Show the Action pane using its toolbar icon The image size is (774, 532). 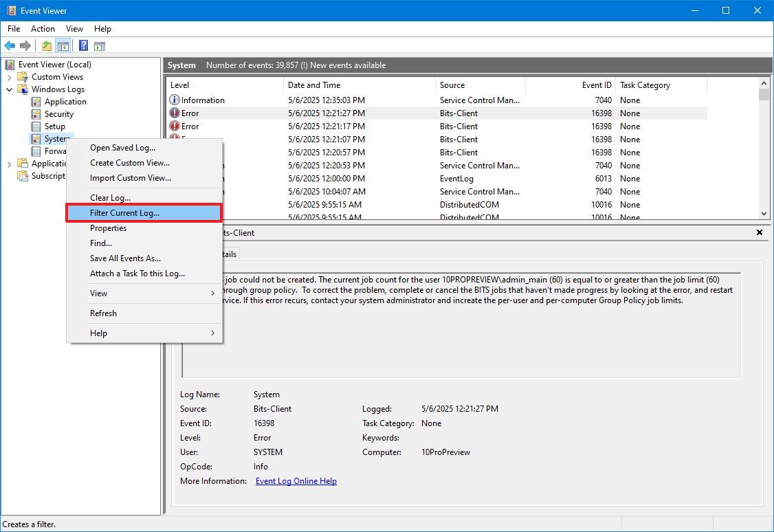[x=100, y=45]
